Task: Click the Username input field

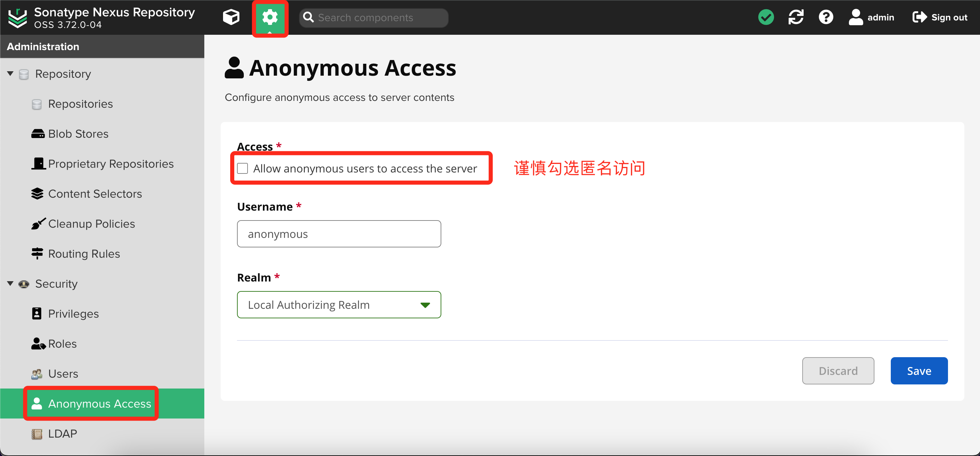Action: pyautogui.click(x=338, y=234)
